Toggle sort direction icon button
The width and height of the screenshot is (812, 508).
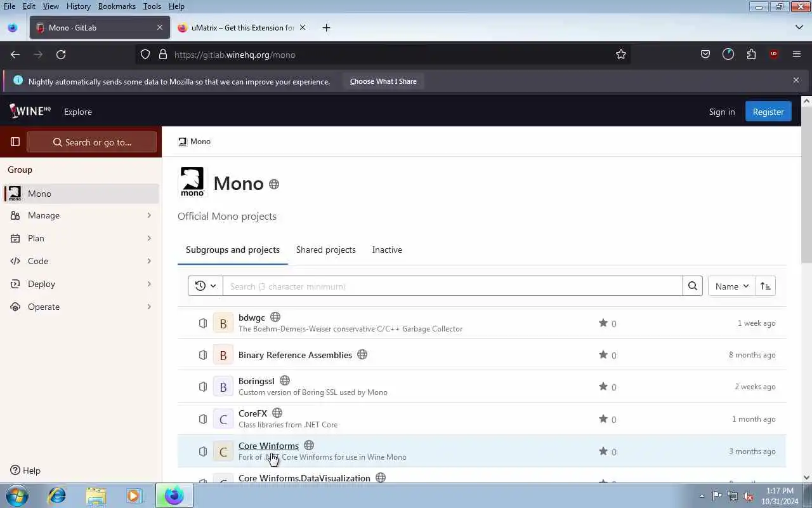click(766, 286)
